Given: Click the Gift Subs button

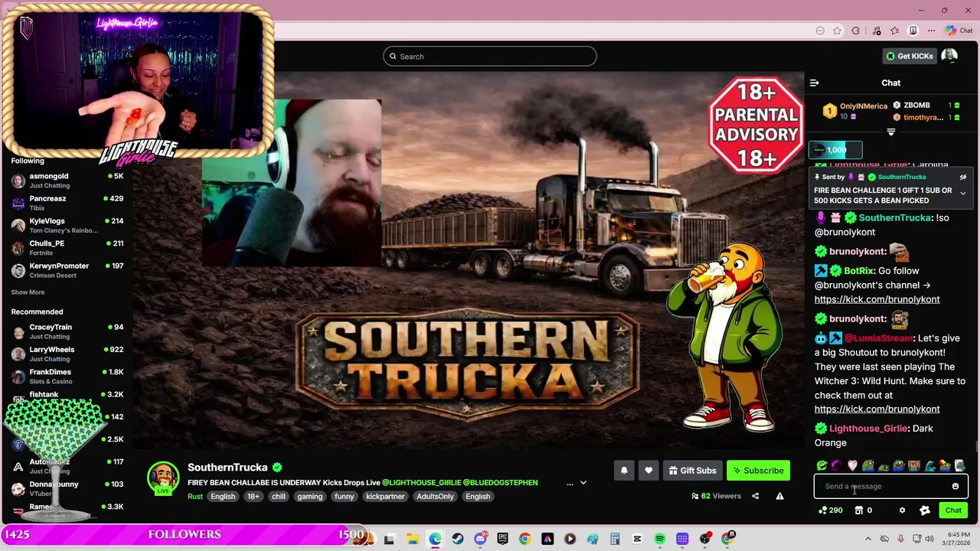Looking at the screenshot, I should [692, 471].
